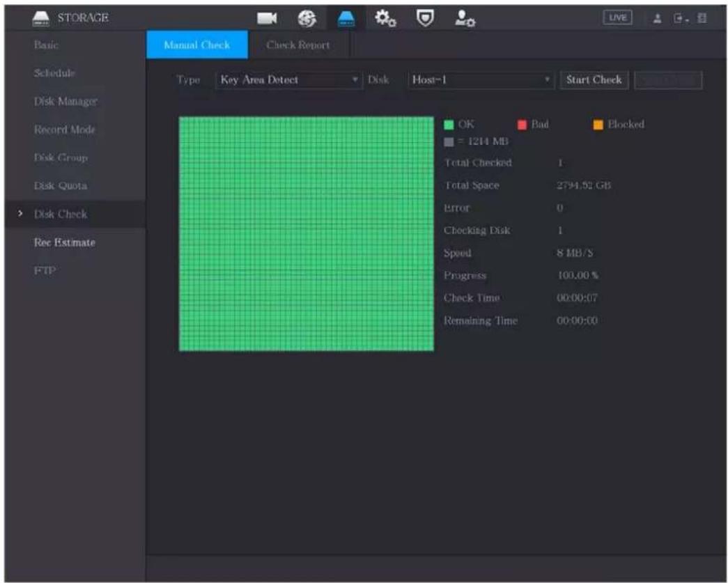Viewport: 728px width, 583px height.
Task: Expand the Disk dropdown Host-1
Action: [x=481, y=80]
